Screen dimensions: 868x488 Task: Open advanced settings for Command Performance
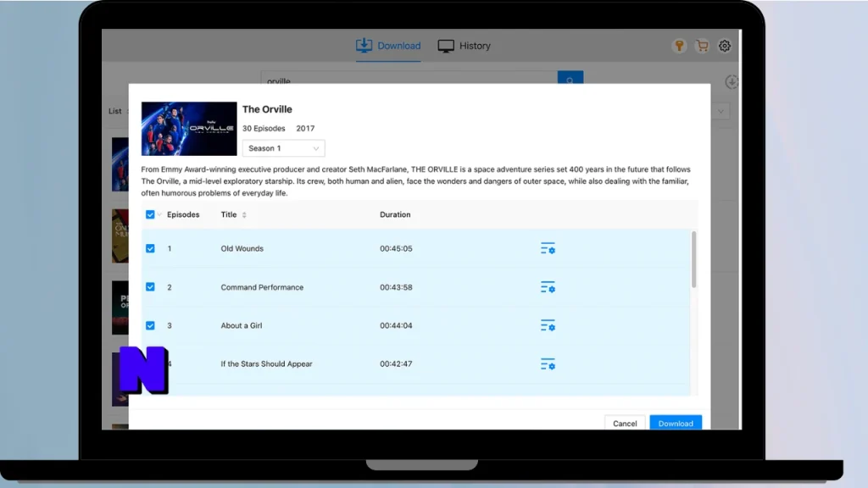pyautogui.click(x=548, y=287)
